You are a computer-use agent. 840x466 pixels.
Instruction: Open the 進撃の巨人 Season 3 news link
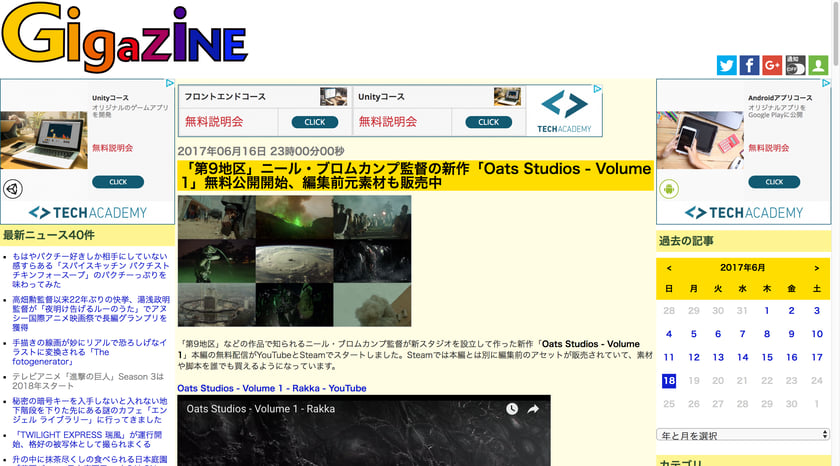point(88,381)
